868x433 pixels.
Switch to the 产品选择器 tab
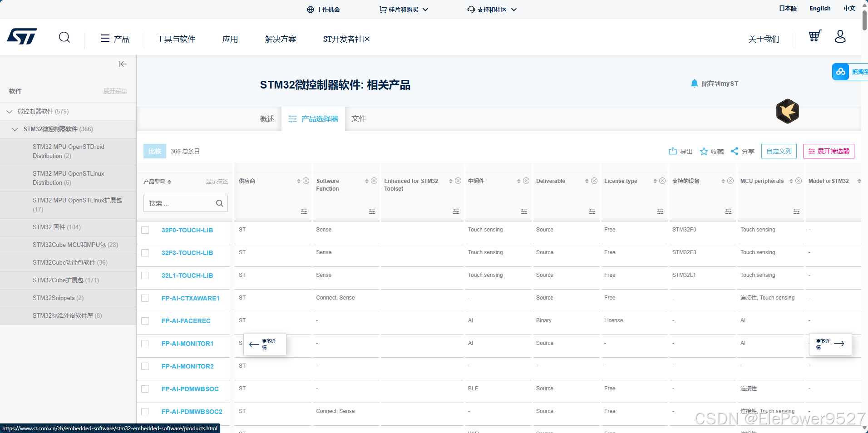click(313, 119)
